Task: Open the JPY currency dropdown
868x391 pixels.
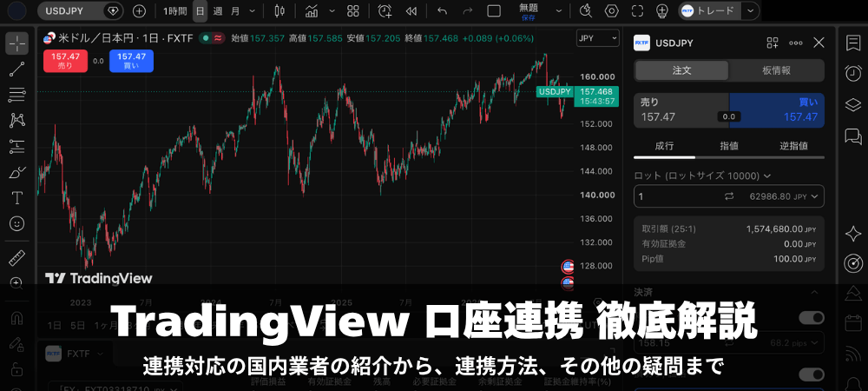Action: (x=598, y=38)
